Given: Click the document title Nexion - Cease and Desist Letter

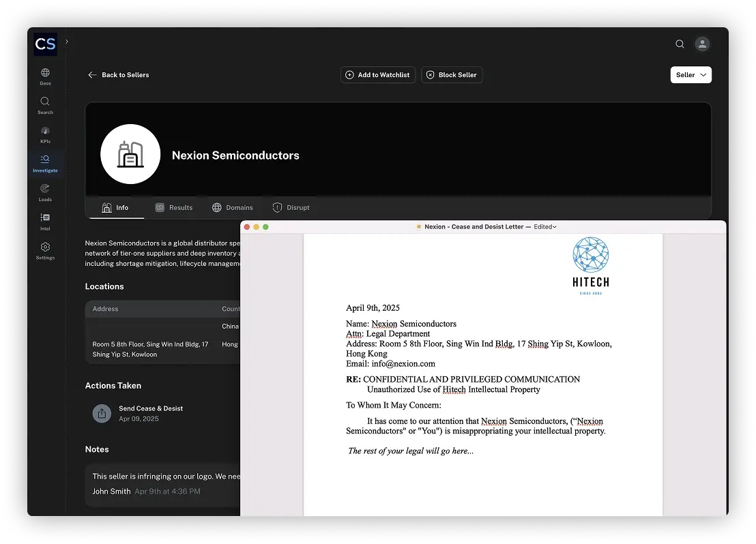Looking at the screenshot, I should [x=474, y=227].
